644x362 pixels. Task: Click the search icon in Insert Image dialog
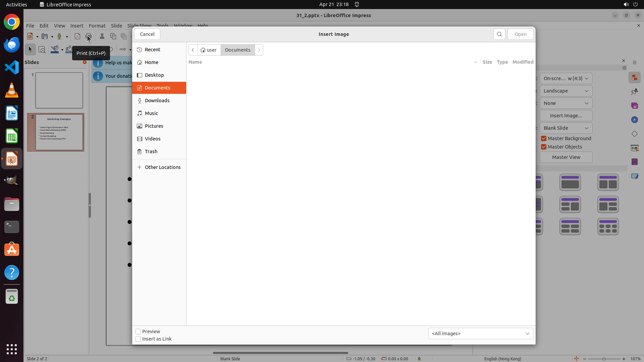(x=499, y=34)
